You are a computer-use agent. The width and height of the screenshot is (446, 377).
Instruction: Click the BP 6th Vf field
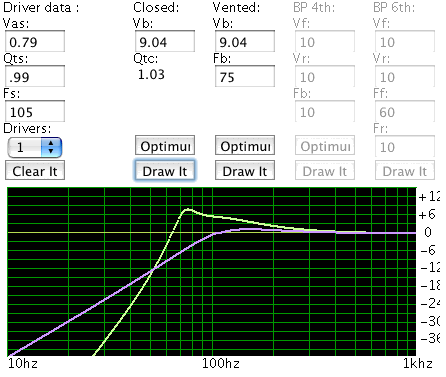click(405, 41)
